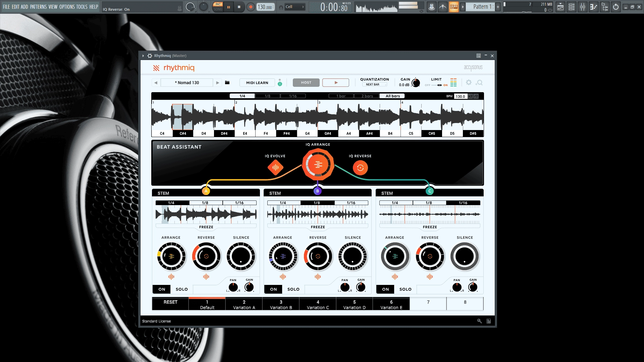Open FL Studio browser tree icon

605,7
